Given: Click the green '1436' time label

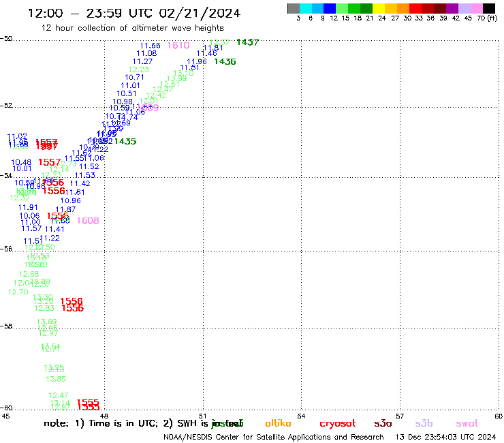Looking at the screenshot, I should point(225,61).
